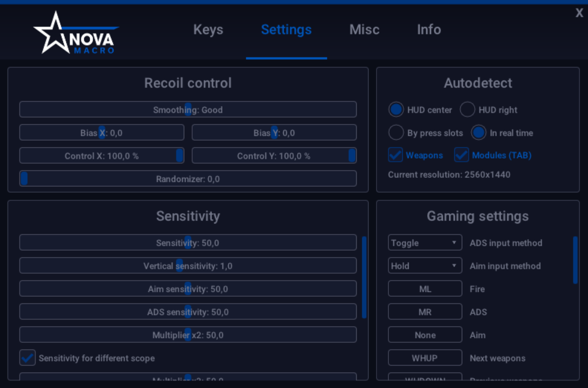
Task: Choose In real time detection
Action: 479,132
